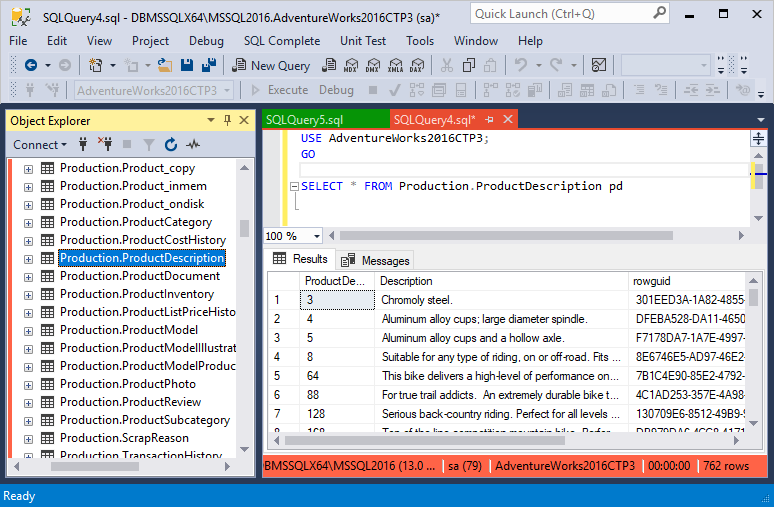The height and width of the screenshot is (507, 774).
Task: Expand Production.ProductCategory table node
Action: pyautogui.click(x=29, y=223)
